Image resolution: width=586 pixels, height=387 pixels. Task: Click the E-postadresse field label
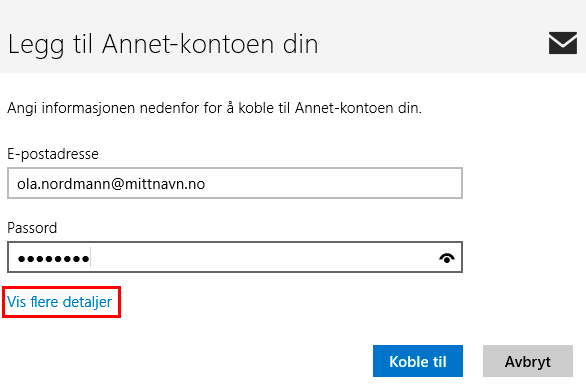click(x=53, y=154)
